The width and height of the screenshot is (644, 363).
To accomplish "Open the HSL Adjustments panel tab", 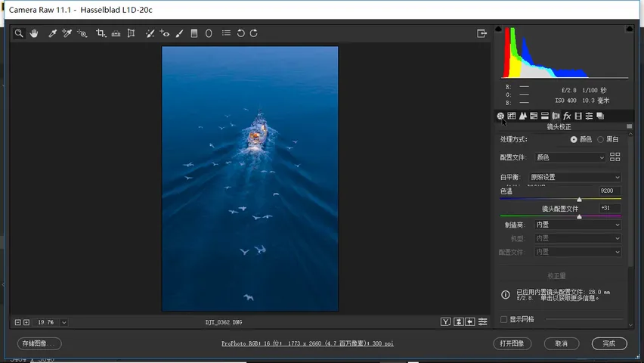I will click(x=534, y=116).
